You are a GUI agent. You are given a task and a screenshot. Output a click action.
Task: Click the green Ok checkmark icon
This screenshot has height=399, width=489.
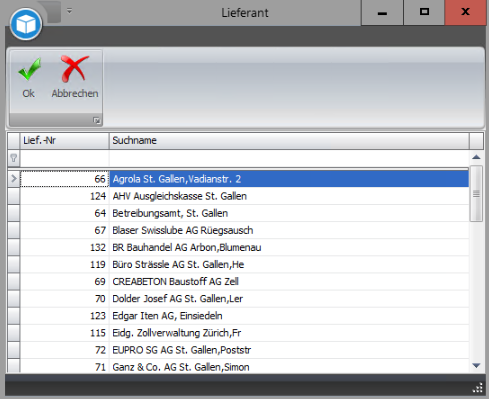click(29, 69)
